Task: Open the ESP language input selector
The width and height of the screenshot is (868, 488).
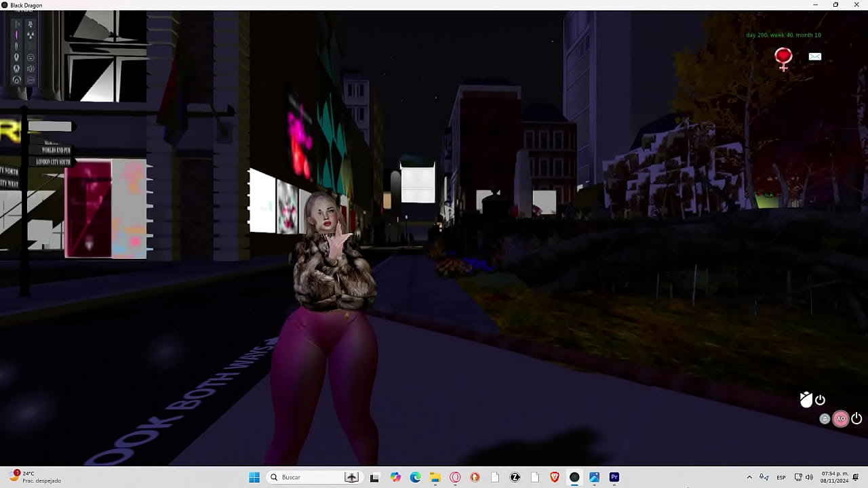Action: 781,477
